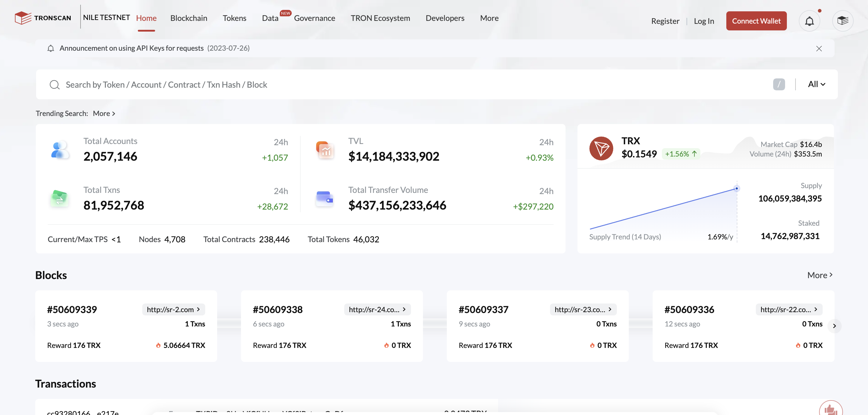Click the learning book icon in header
Viewport: 868px width, 415px height.
pos(842,21)
